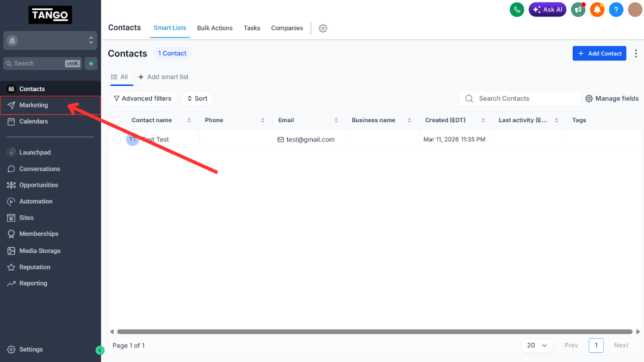Open the Sort options button
Viewport: 644px width, 362px height.
(197, 98)
